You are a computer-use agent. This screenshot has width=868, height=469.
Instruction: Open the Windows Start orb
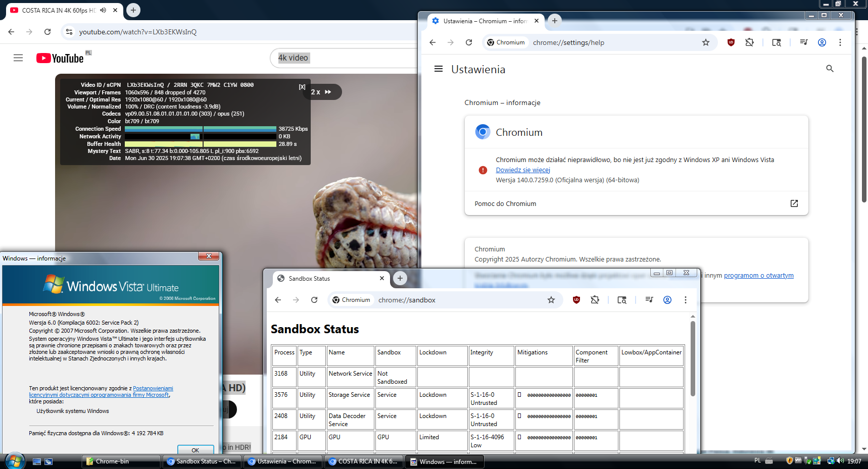[x=14, y=461]
